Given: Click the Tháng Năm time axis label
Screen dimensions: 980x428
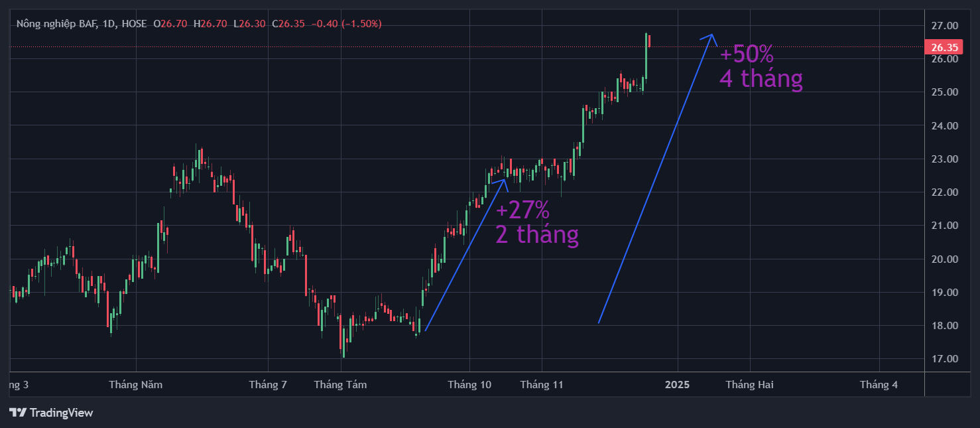Looking at the screenshot, I should tap(135, 384).
